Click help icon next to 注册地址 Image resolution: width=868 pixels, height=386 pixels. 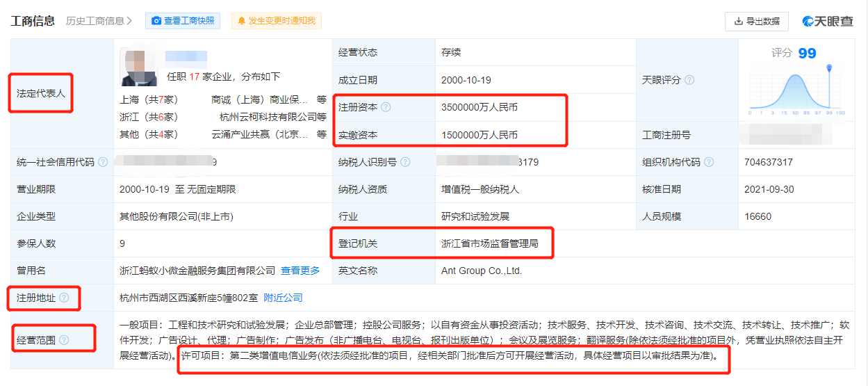(x=64, y=298)
